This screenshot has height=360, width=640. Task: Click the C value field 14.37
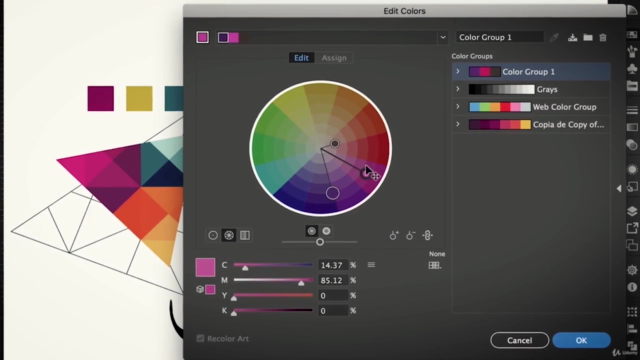tap(333, 265)
